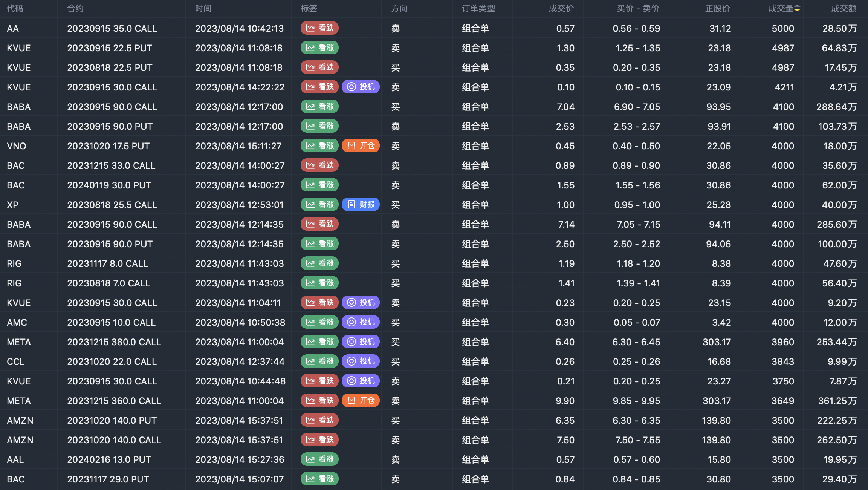868x490 pixels.
Task: Click the 标签 column header
Action: click(309, 9)
